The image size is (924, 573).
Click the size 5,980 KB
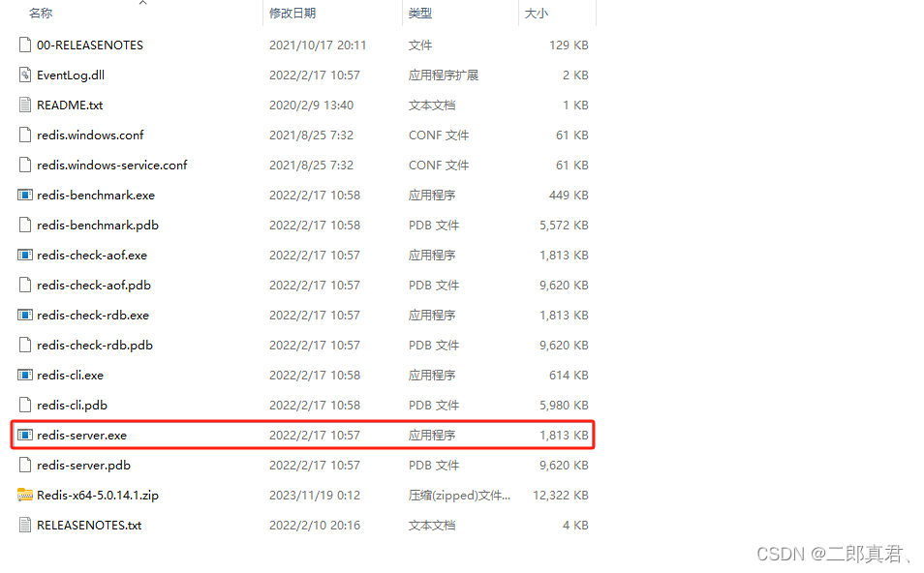tap(564, 406)
